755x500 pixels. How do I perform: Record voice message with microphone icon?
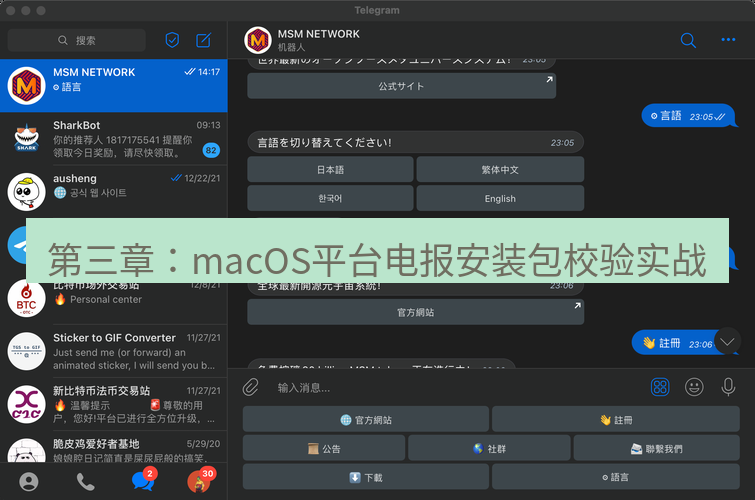[728, 387]
